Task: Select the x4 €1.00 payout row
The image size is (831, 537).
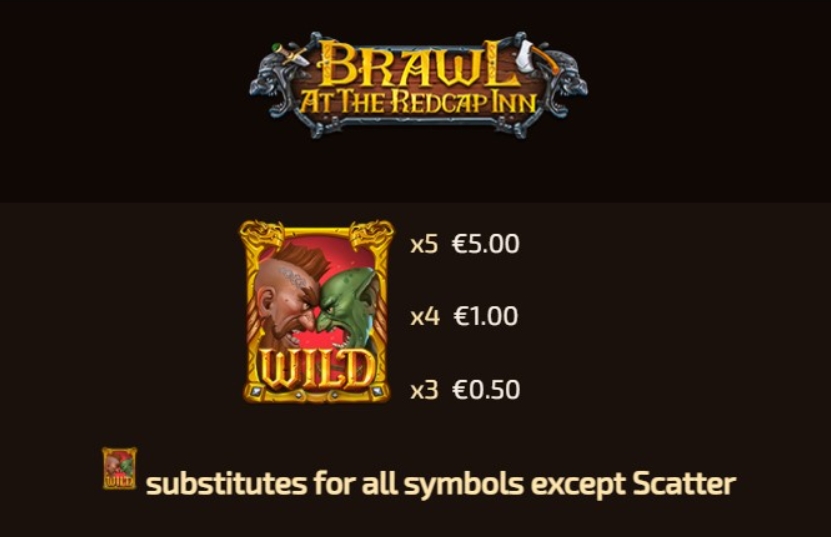Action: click(464, 316)
